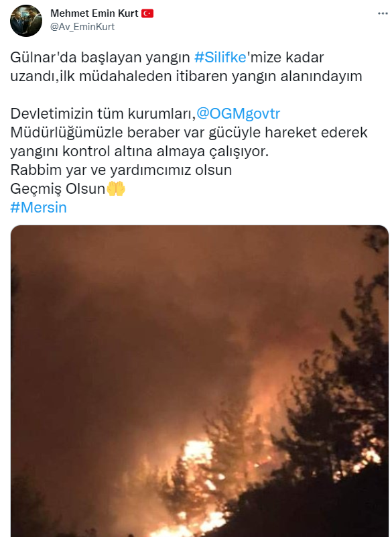Open Mehmet Emin Kurt's profile avatar
This screenshot has width=392, height=537.
pos(26,21)
